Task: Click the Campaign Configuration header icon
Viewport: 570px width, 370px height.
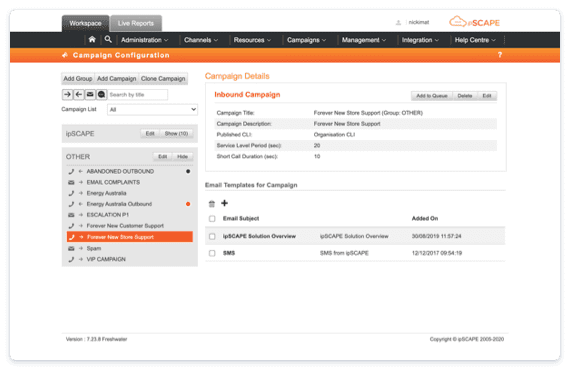Action: [x=65, y=55]
